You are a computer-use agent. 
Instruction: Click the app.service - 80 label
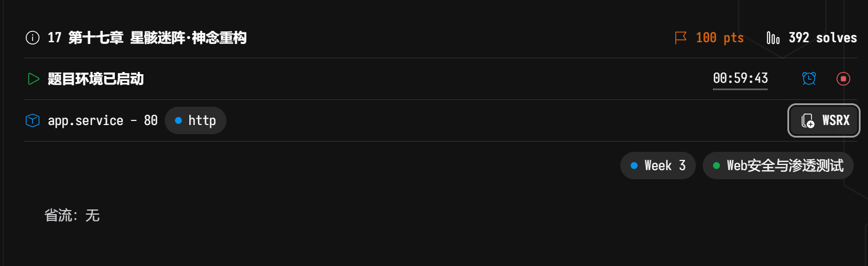[102, 120]
